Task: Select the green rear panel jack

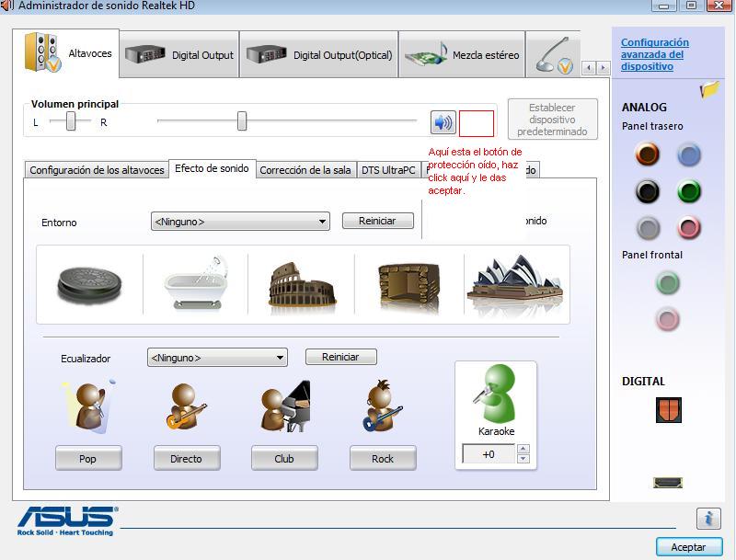Action: click(x=689, y=191)
